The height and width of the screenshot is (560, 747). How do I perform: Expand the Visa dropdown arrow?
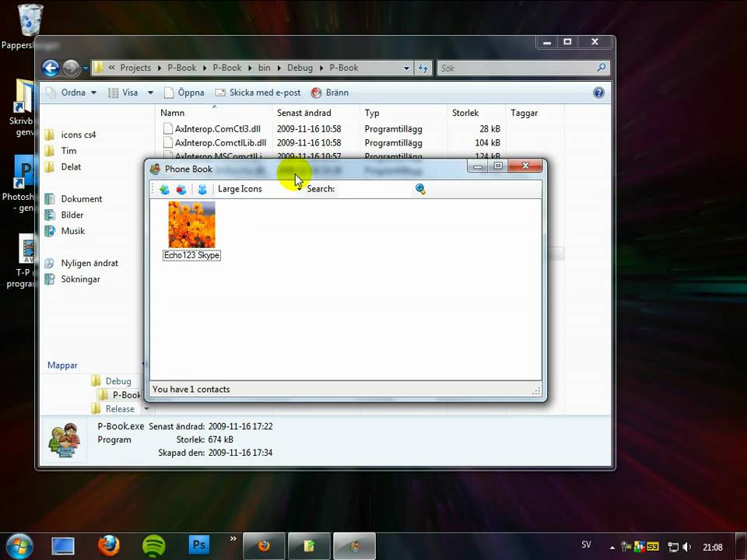point(150,93)
